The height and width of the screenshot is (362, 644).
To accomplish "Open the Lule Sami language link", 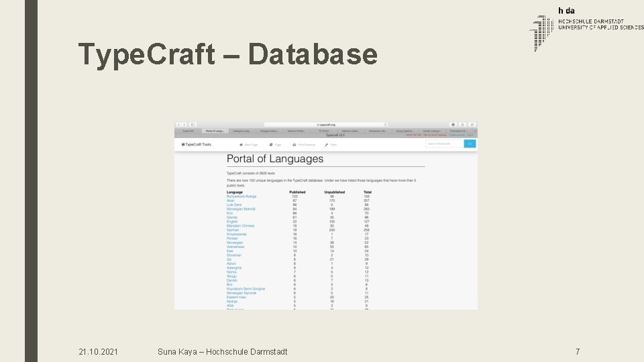I will point(234,205).
